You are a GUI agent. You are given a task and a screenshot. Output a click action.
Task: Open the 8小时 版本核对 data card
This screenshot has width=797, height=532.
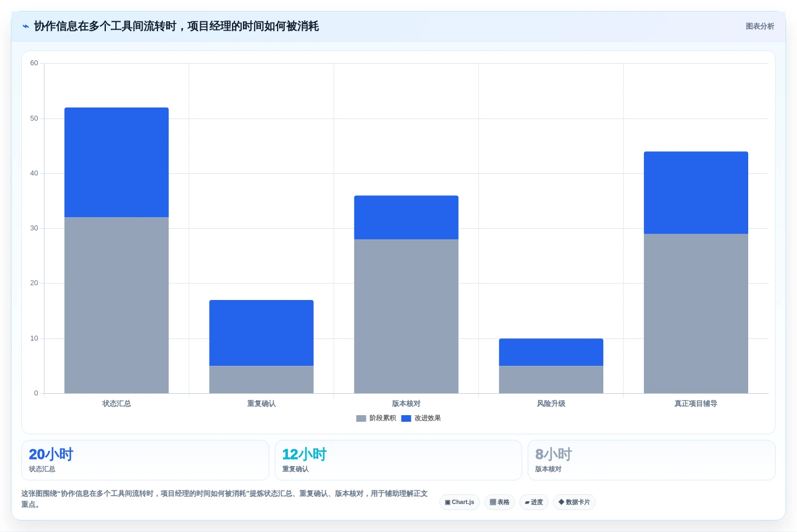pyautogui.click(x=651, y=460)
